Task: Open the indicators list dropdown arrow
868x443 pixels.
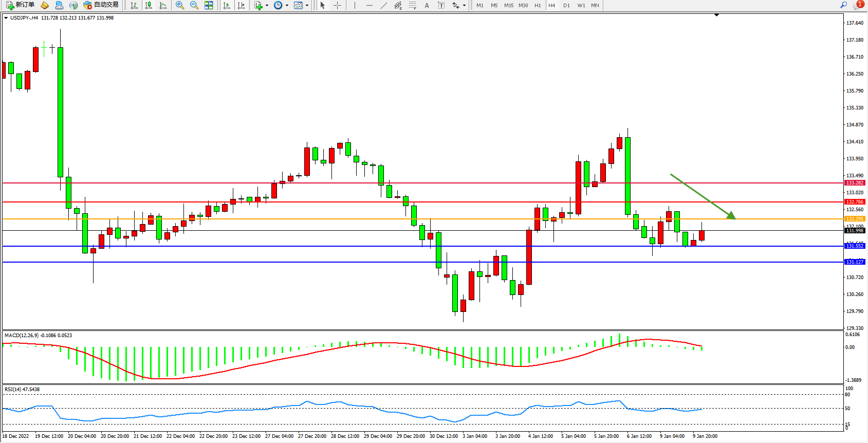Action: coord(267,6)
